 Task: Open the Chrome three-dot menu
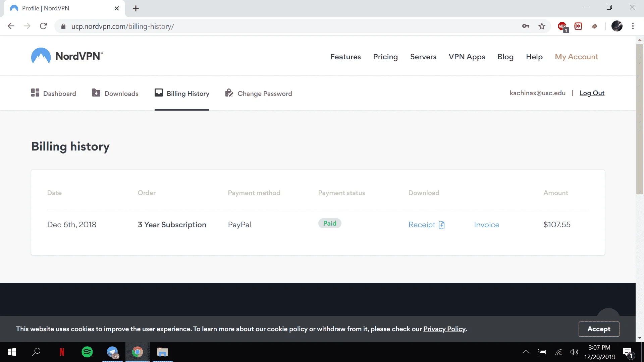633,26
